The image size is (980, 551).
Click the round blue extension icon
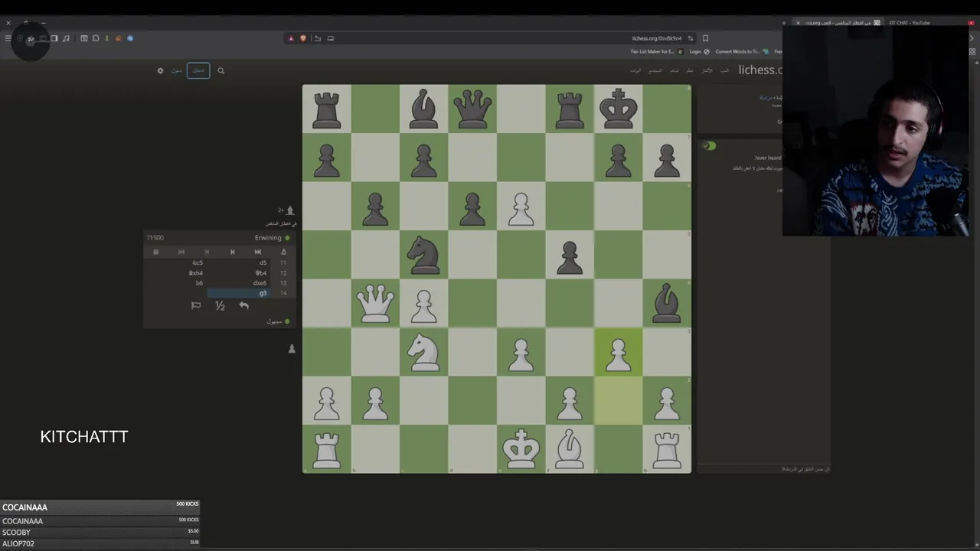click(130, 38)
